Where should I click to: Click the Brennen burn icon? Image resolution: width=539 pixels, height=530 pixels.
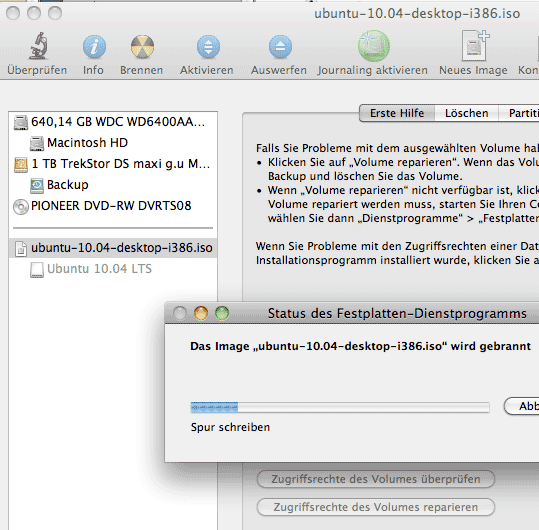pyautogui.click(x=142, y=46)
